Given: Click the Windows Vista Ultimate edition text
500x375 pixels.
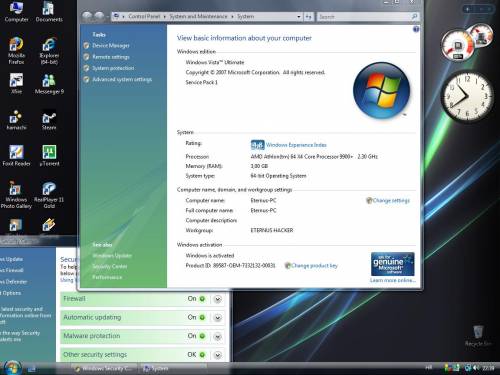Looking at the screenshot, I should 215,62.
